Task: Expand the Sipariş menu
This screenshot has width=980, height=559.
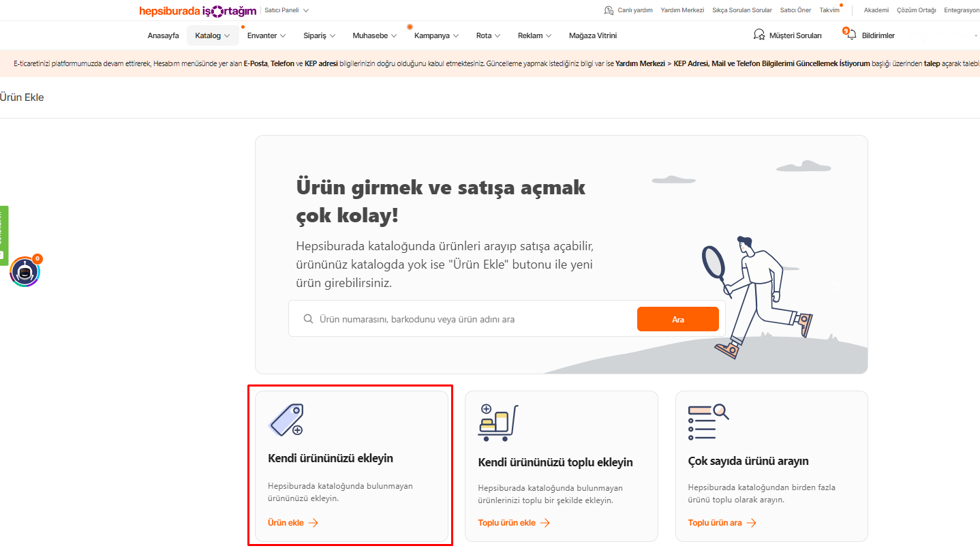Action: tap(320, 35)
